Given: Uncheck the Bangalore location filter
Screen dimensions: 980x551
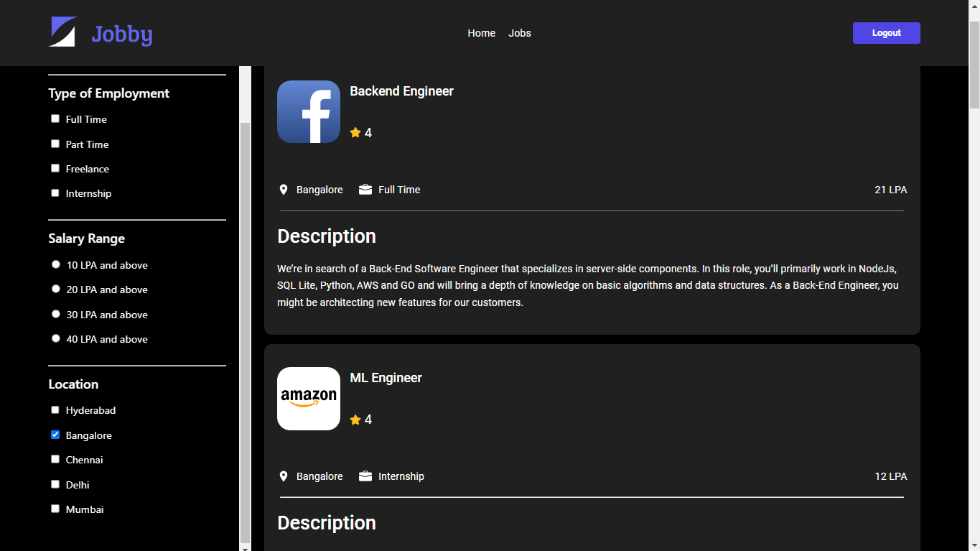Looking at the screenshot, I should pyautogui.click(x=55, y=434).
